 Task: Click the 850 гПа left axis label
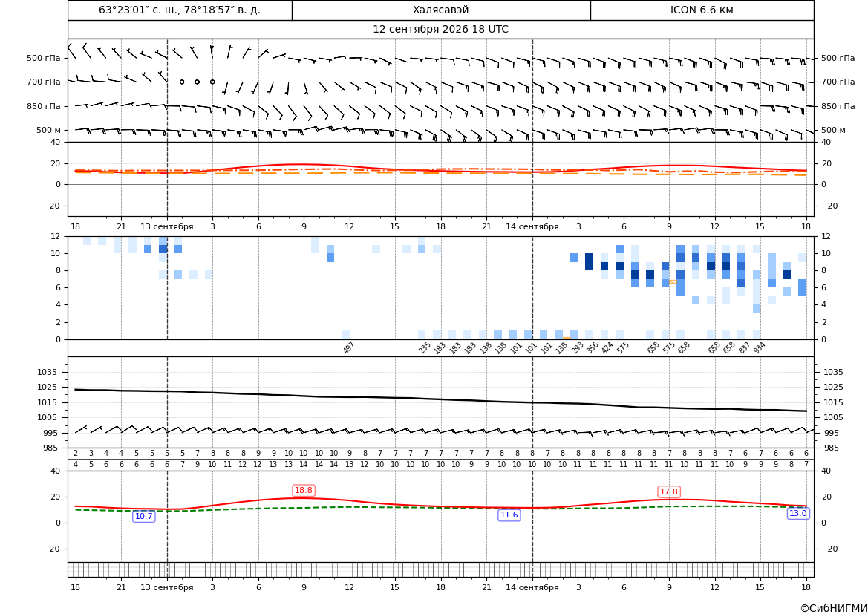tap(44, 106)
